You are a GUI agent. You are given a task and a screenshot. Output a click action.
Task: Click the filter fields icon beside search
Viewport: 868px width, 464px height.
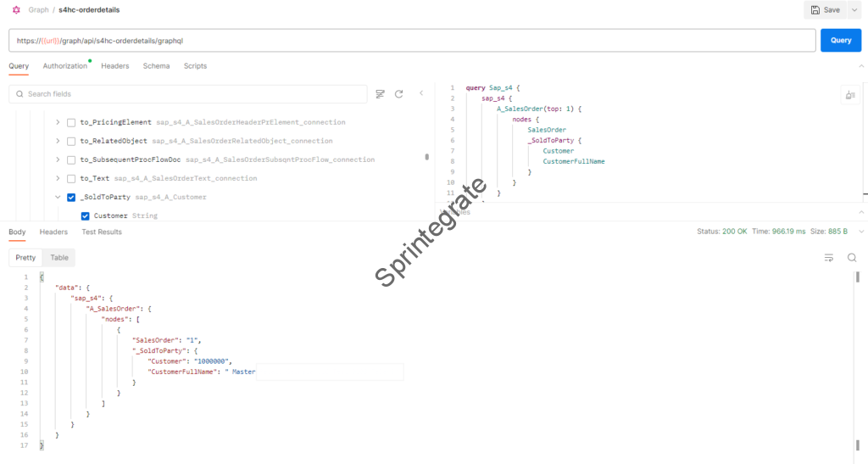pyautogui.click(x=380, y=94)
